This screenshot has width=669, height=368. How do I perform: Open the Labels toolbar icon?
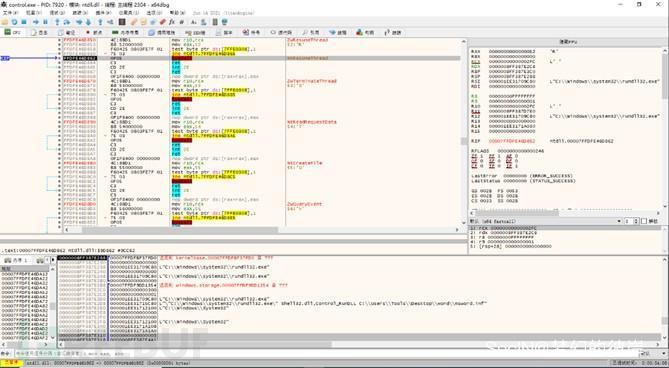point(153,22)
